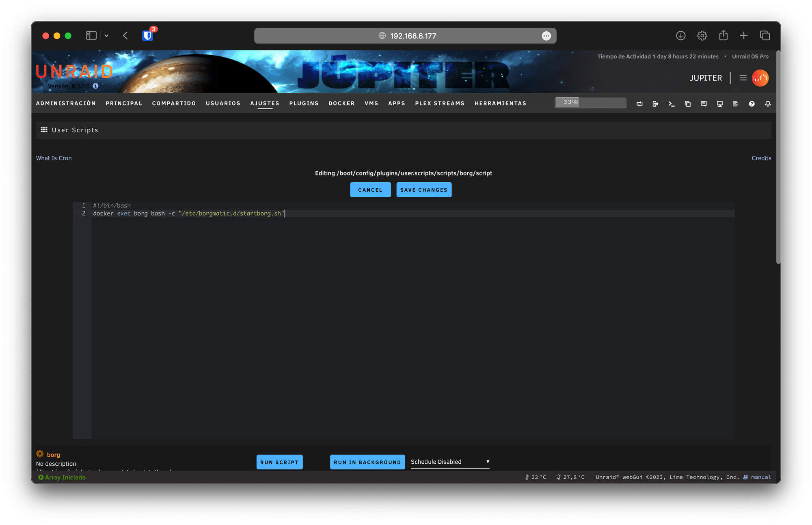The width and height of the screenshot is (812, 525).
Task: Open the system info monitor icon
Action: click(719, 104)
